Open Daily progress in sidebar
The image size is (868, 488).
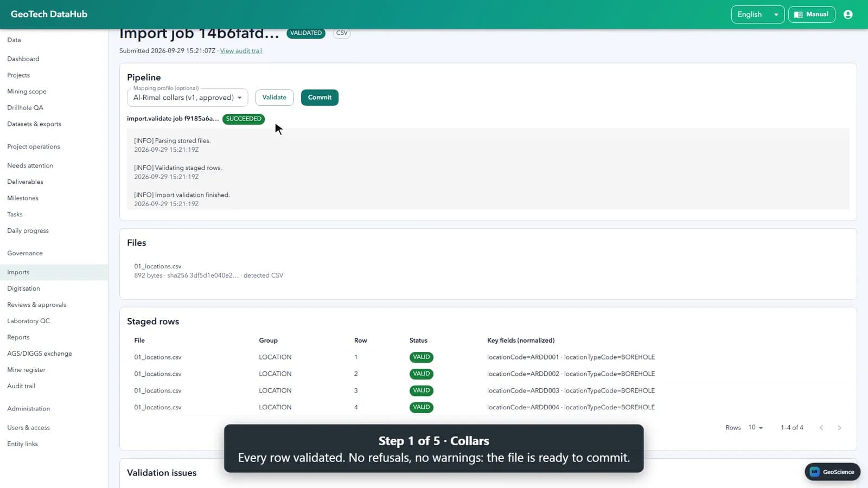28,230
